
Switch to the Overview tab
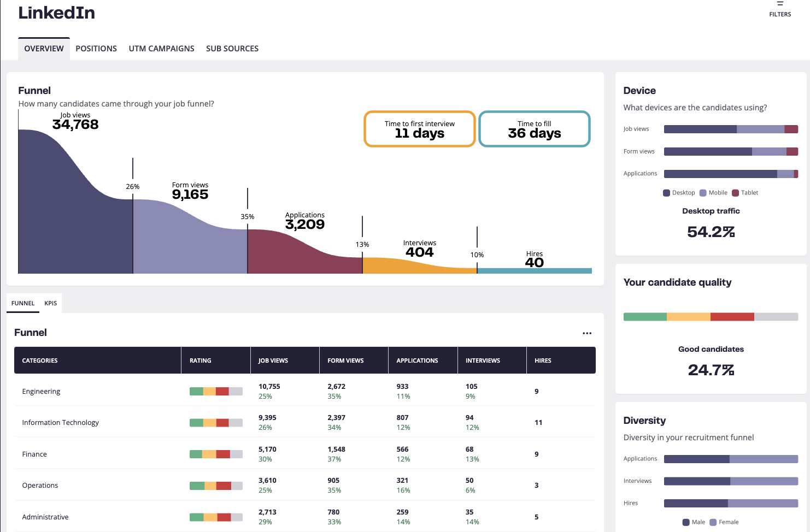tap(44, 49)
